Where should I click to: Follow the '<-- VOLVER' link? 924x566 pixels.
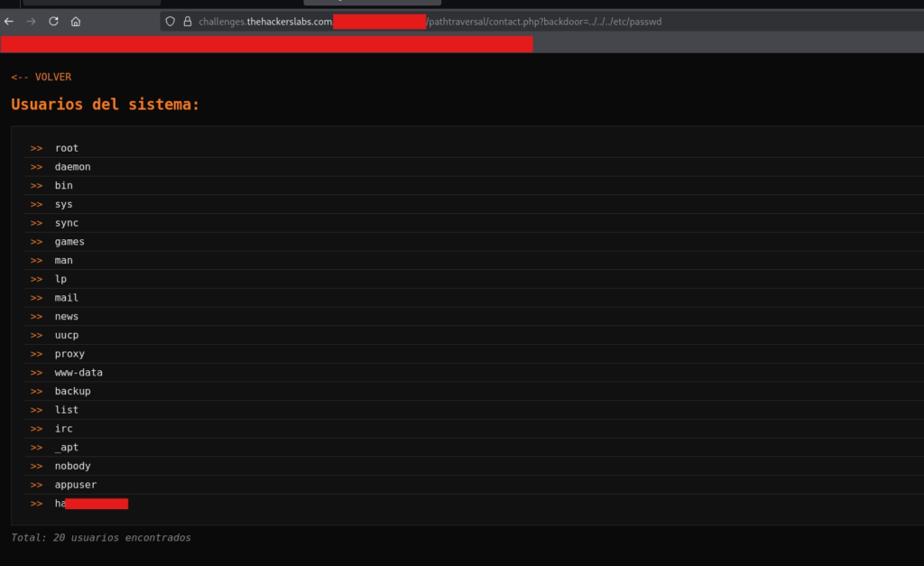tap(41, 77)
